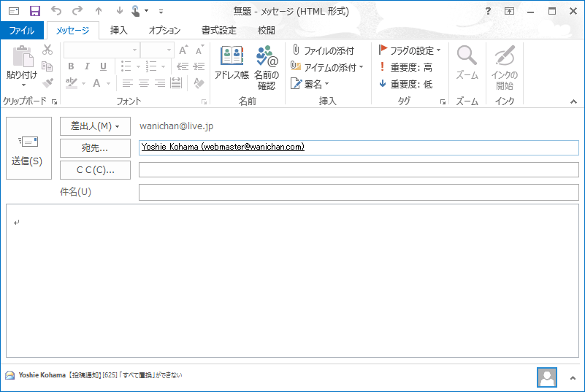Toggle numbered list
Screen dimensions: 585x392
(151, 66)
